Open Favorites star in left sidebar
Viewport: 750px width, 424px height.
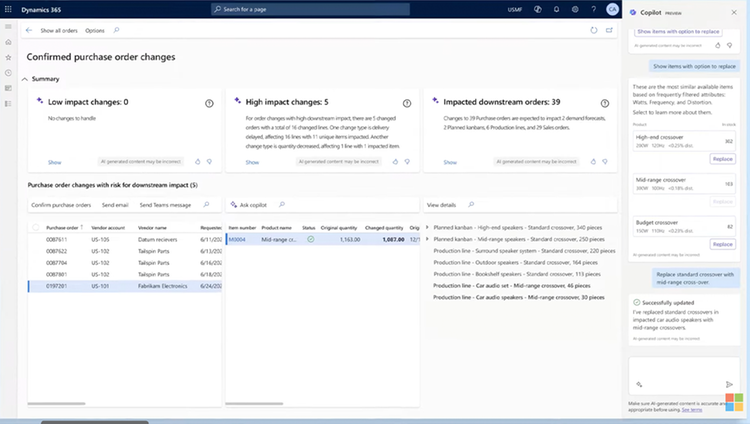tap(8, 57)
